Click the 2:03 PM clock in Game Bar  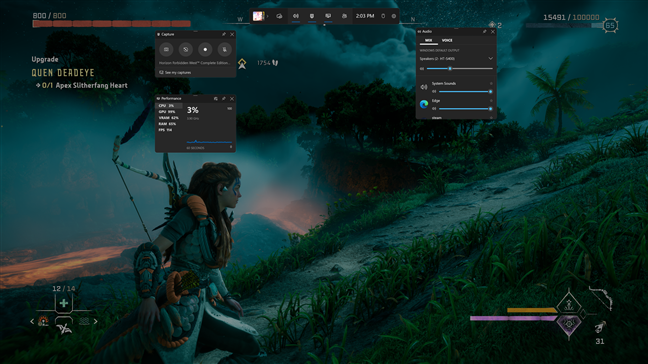[365, 16]
